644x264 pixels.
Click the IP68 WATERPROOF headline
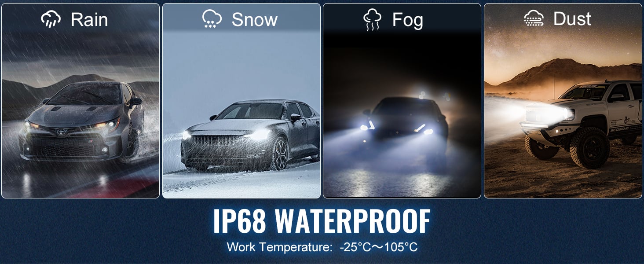[322, 221]
